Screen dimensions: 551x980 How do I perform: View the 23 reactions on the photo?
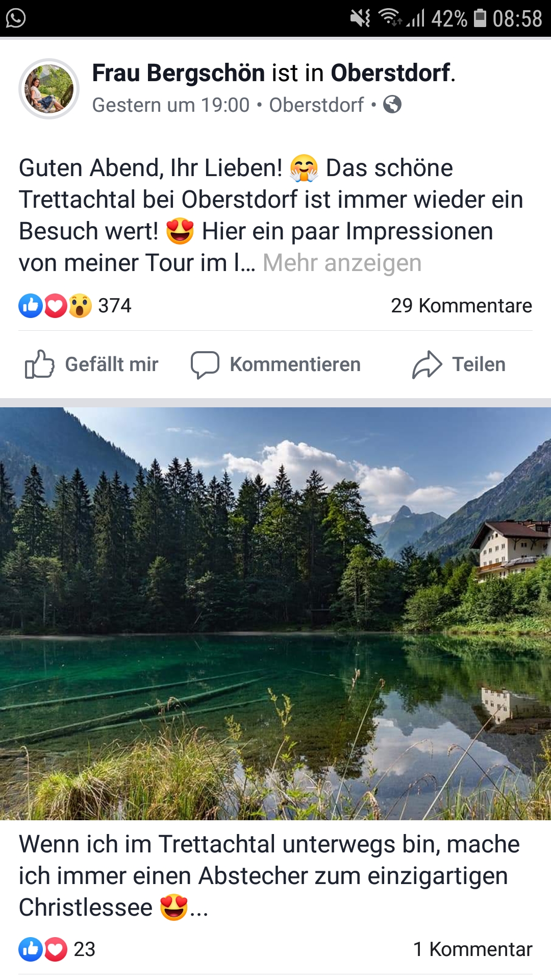(x=85, y=949)
